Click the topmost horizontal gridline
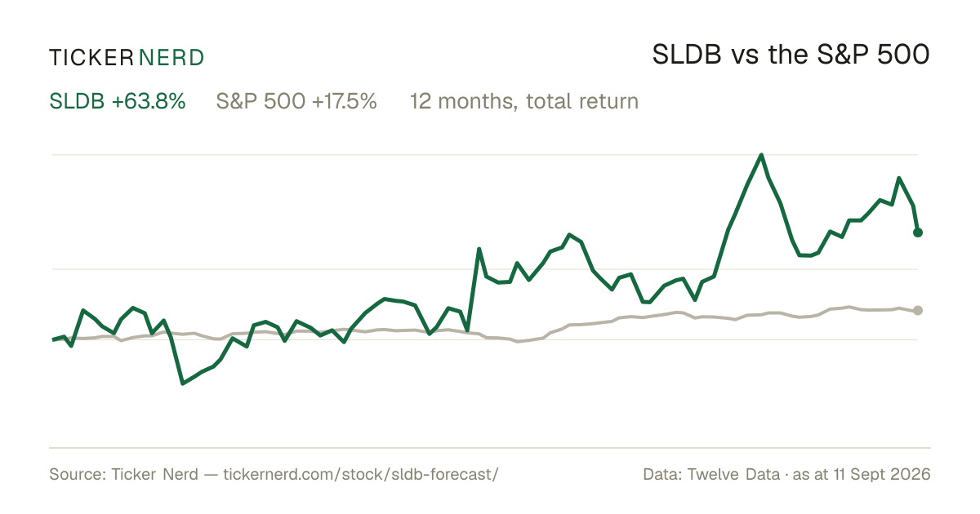The image size is (980, 514). tap(485, 154)
